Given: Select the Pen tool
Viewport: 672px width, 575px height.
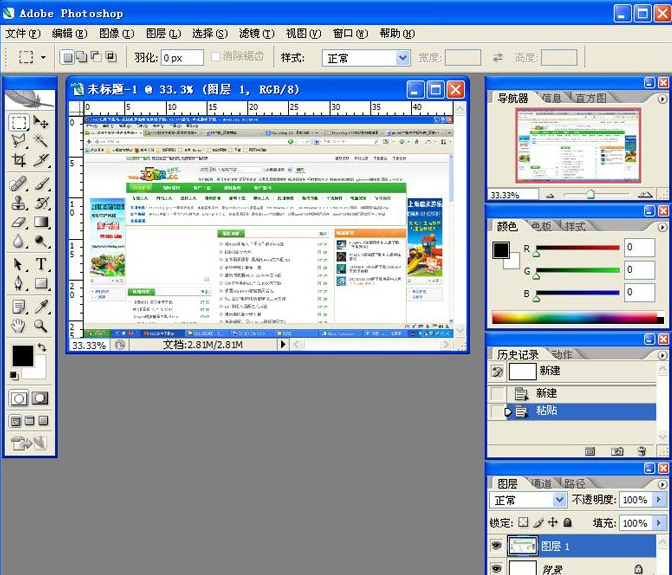Looking at the screenshot, I should tap(18, 283).
